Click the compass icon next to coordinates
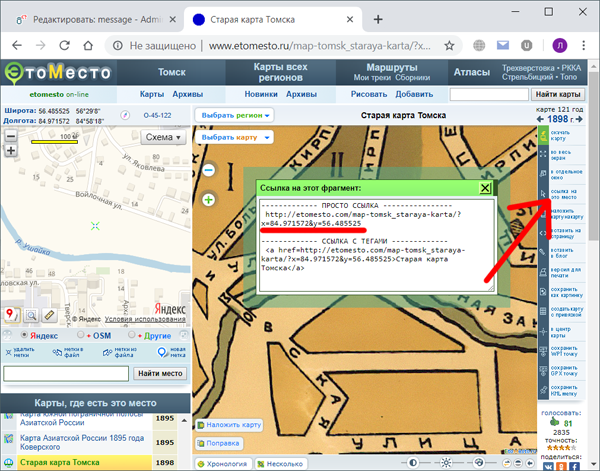The height and width of the screenshot is (471, 600). [125, 115]
